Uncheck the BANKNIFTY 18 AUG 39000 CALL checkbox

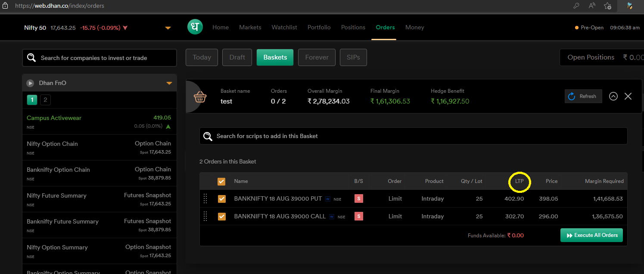(x=221, y=216)
